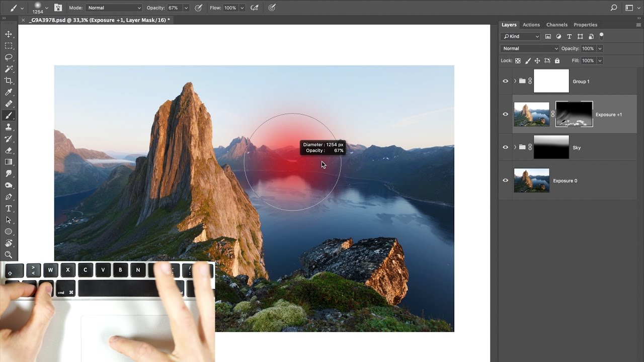Select the Brush tool in tools panel
The height and width of the screenshot is (362, 644).
pyautogui.click(x=9, y=116)
